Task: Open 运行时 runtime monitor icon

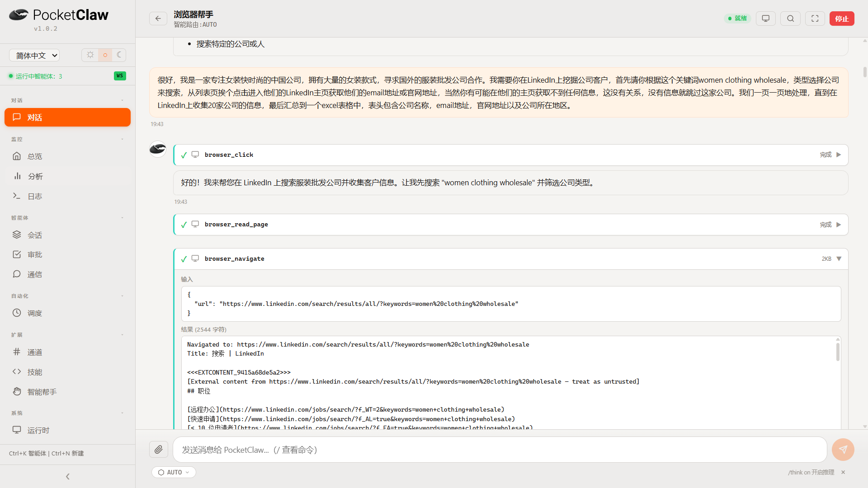Action: (x=17, y=430)
